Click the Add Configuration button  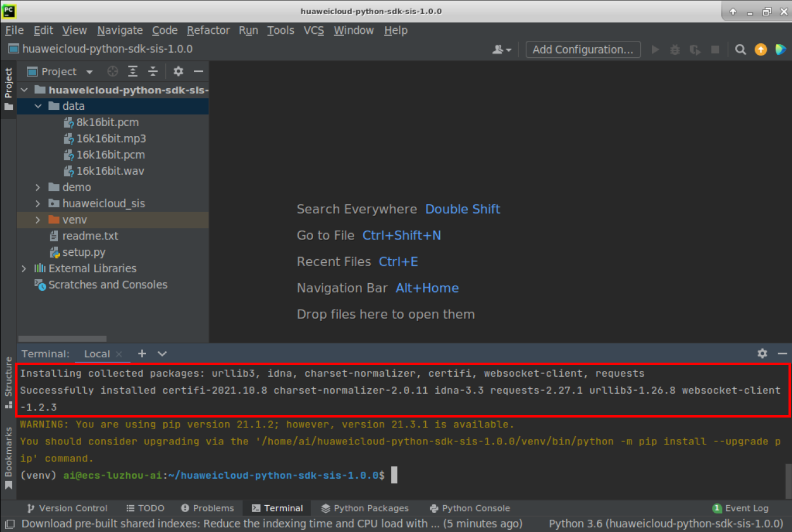pos(582,50)
